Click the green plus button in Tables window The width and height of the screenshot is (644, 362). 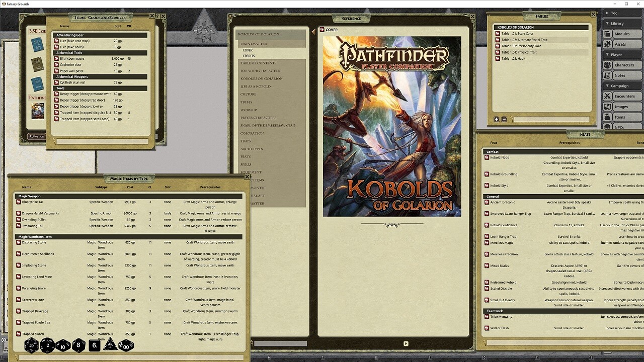[497, 120]
